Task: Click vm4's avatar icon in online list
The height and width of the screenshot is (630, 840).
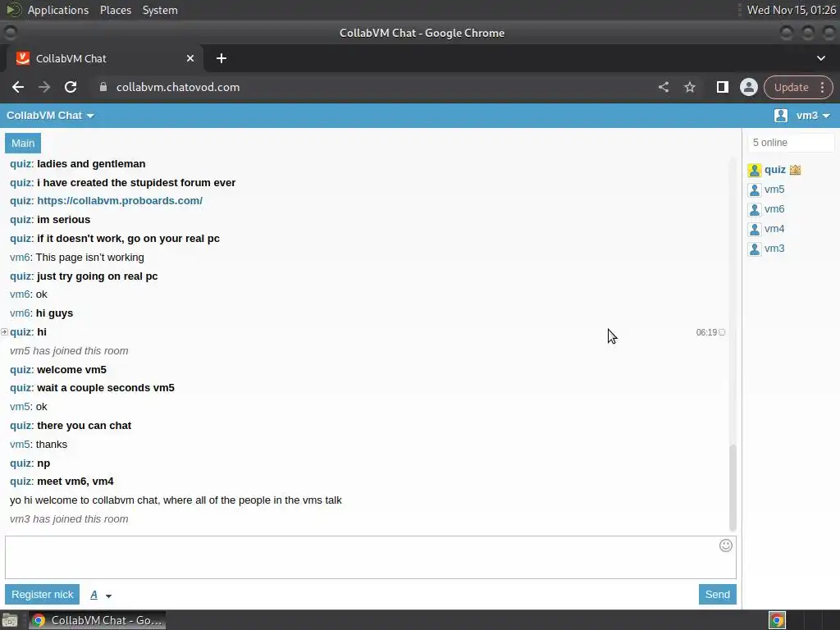Action: coord(755,230)
